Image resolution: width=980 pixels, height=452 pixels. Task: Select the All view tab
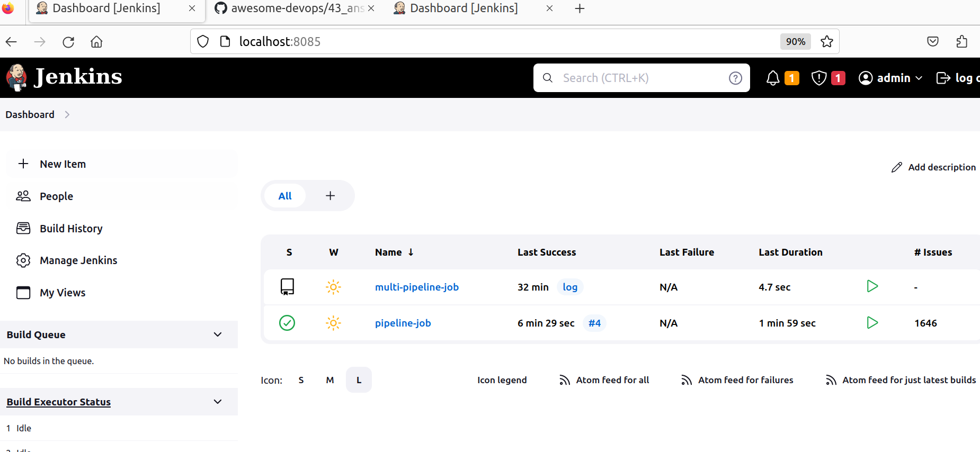pyautogui.click(x=285, y=196)
